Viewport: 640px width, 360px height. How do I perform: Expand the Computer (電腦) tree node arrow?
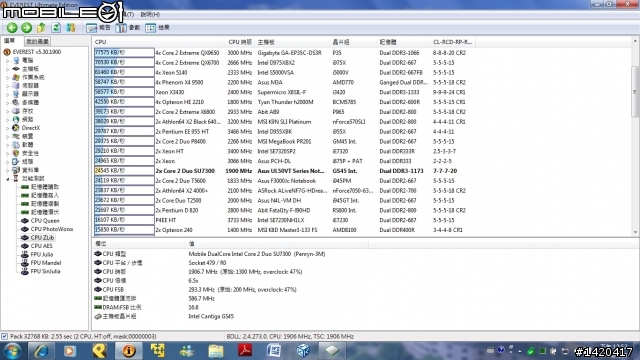pyautogui.click(x=7, y=60)
